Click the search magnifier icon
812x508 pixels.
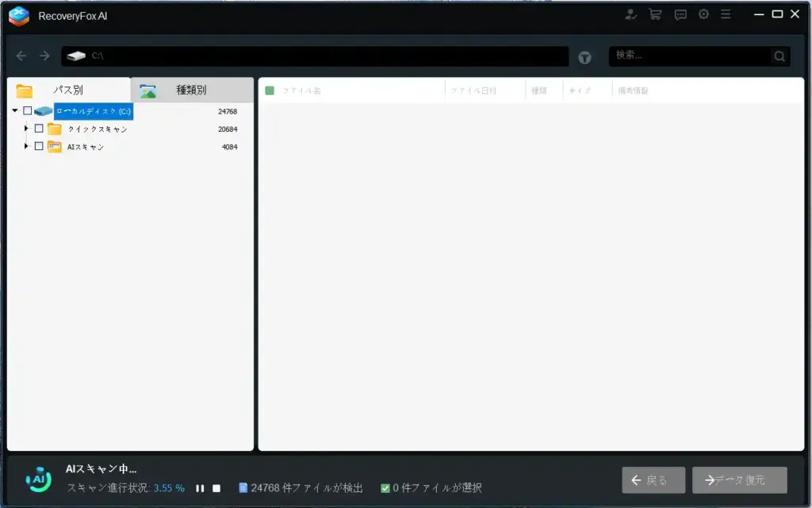tap(779, 56)
